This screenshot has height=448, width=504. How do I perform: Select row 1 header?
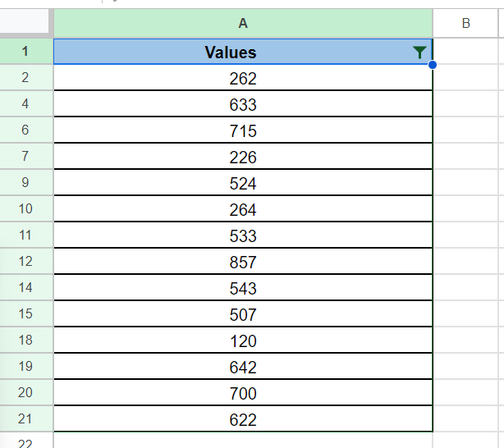(25, 53)
